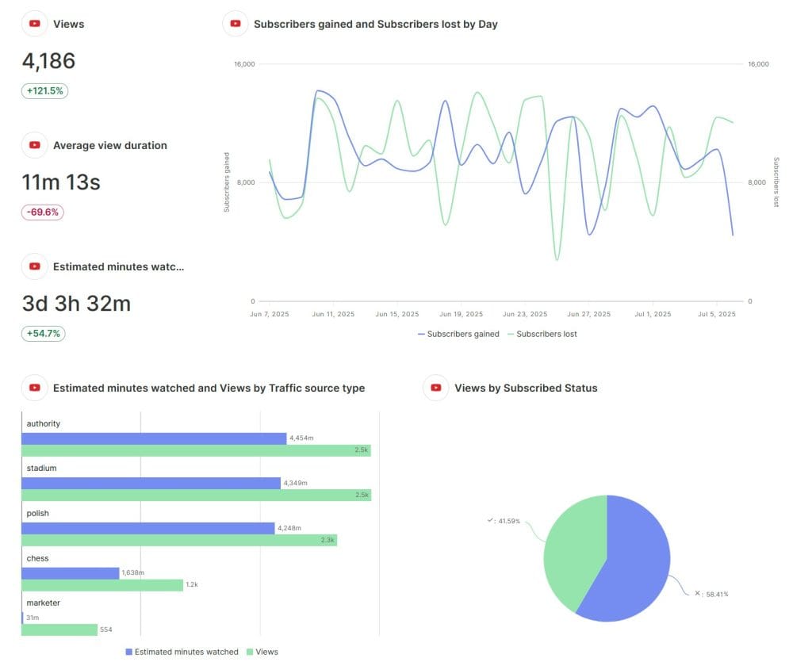Toggle the Subscribers lost legend series
The height and width of the screenshot is (666, 812).
coord(542,334)
